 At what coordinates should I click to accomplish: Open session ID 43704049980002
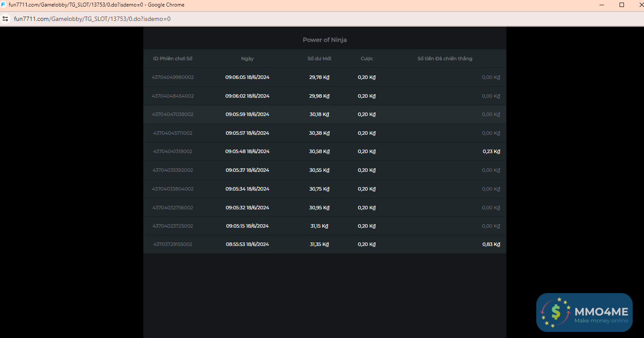pos(173,77)
